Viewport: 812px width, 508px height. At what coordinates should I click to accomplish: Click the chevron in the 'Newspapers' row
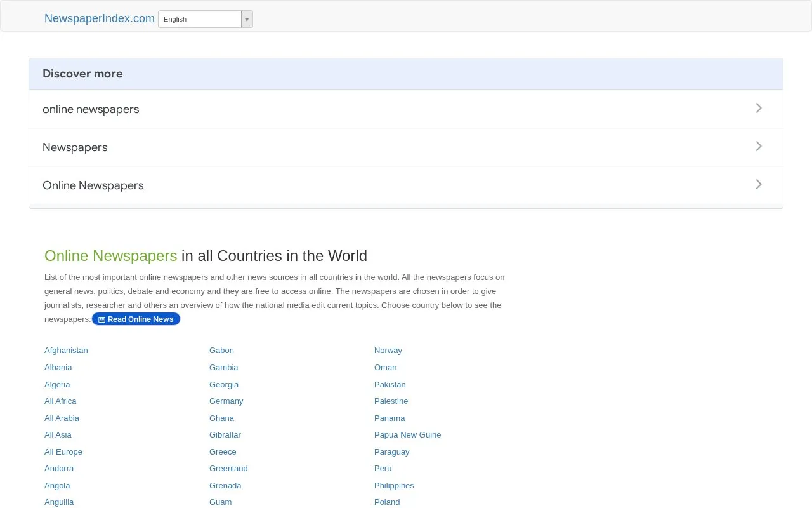coord(759,146)
